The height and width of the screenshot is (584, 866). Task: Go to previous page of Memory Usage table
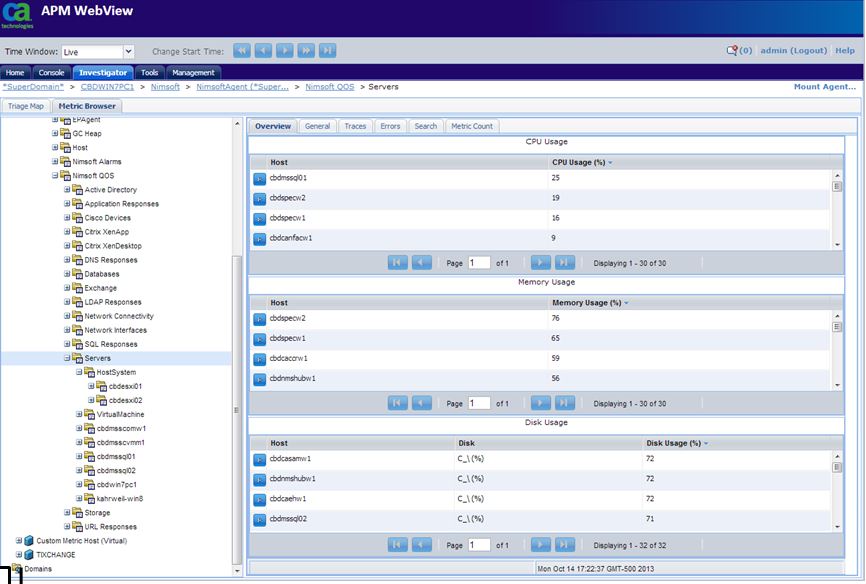pos(421,403)
